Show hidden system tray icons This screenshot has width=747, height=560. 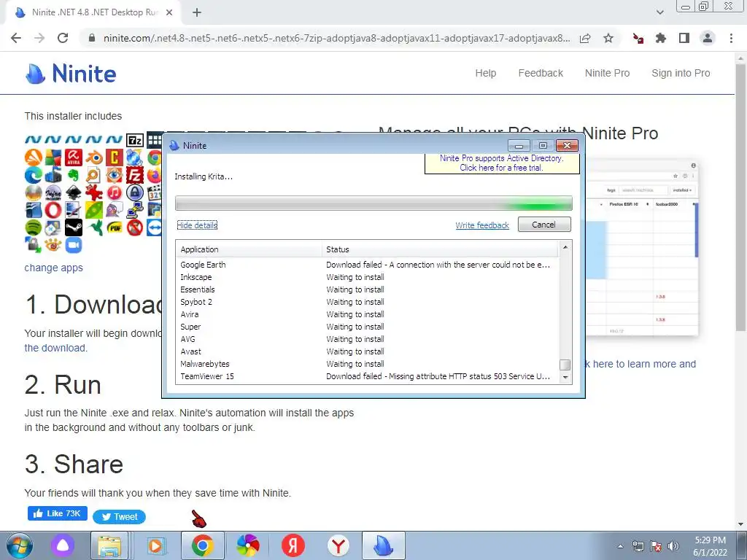pos(620,546)
